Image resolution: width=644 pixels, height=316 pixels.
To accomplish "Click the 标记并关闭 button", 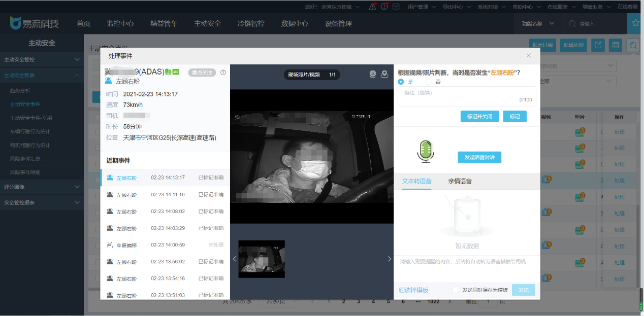I will click(479, 116).
